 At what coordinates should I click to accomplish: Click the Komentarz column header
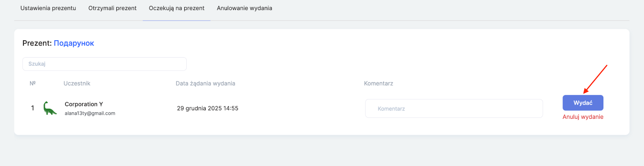pos(378,83)
